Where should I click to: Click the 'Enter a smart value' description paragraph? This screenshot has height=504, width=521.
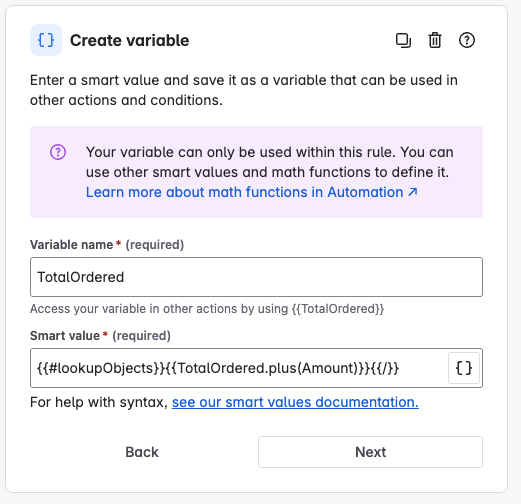tap(244, 90)
